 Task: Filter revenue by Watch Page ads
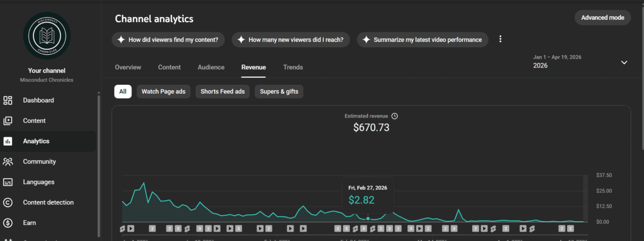[x=163, y=92]
